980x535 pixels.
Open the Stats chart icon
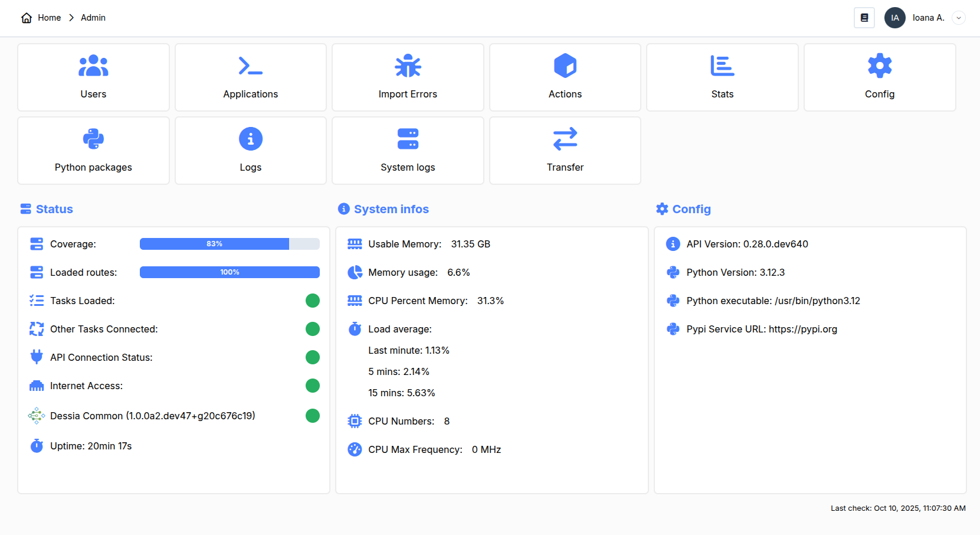(722, 66)
